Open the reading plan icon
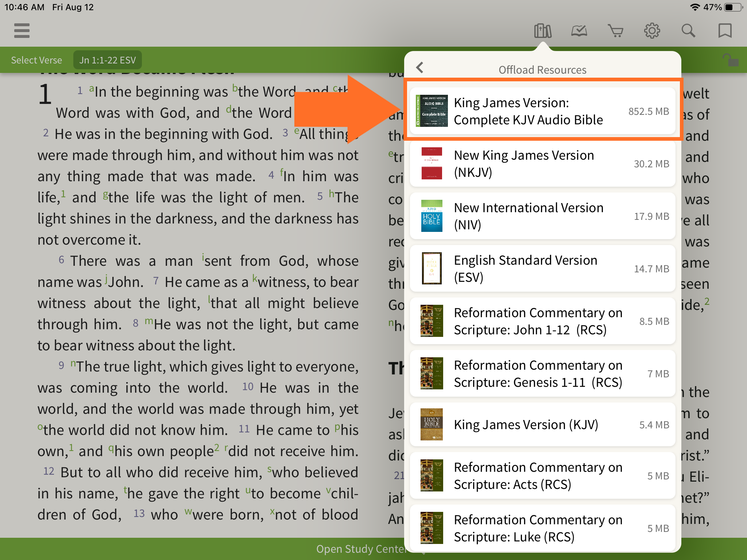Screen dimensions: 747x560 [579, 31]
